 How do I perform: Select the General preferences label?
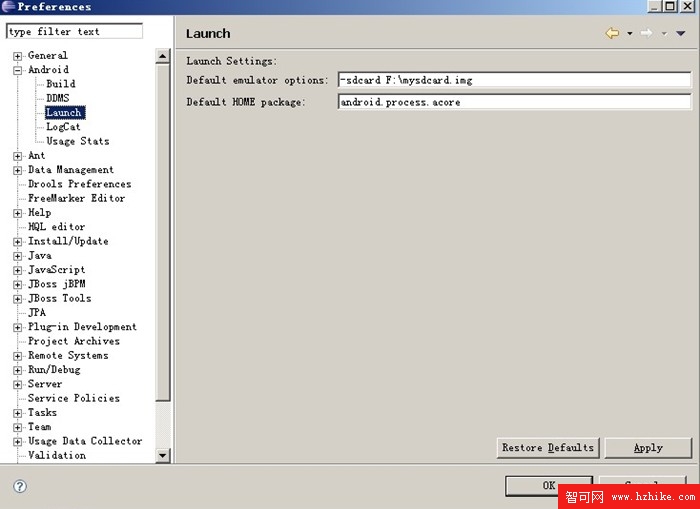pyautogui.click(x=48, y=55)
